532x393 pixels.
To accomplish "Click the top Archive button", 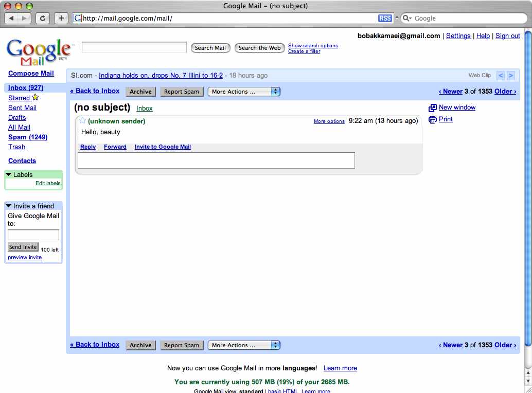I will coord(140,92).
